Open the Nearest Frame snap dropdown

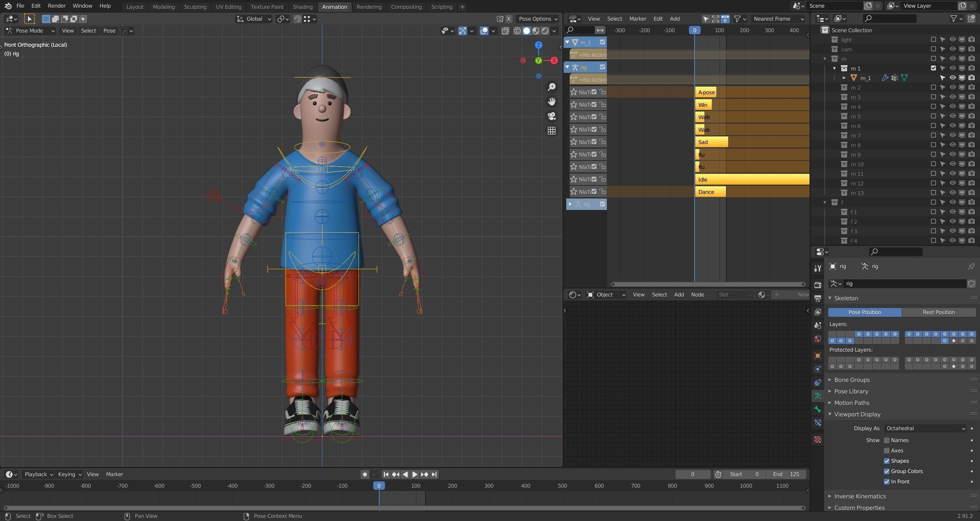tap(778, 19)
